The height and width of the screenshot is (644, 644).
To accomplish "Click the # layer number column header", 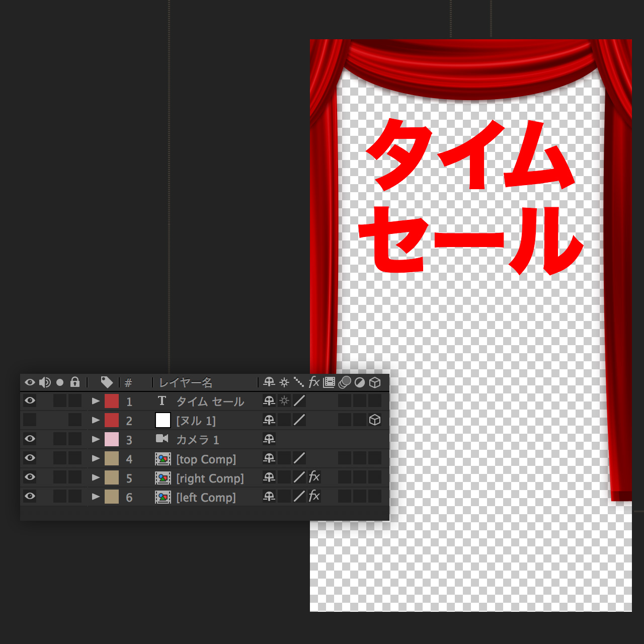I will [x=128, y=383].
